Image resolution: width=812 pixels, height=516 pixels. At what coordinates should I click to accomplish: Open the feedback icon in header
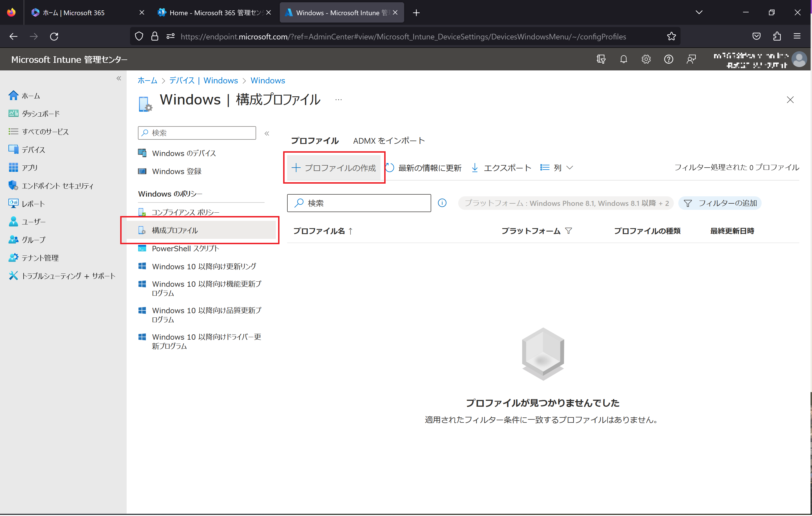click(691, 59)
